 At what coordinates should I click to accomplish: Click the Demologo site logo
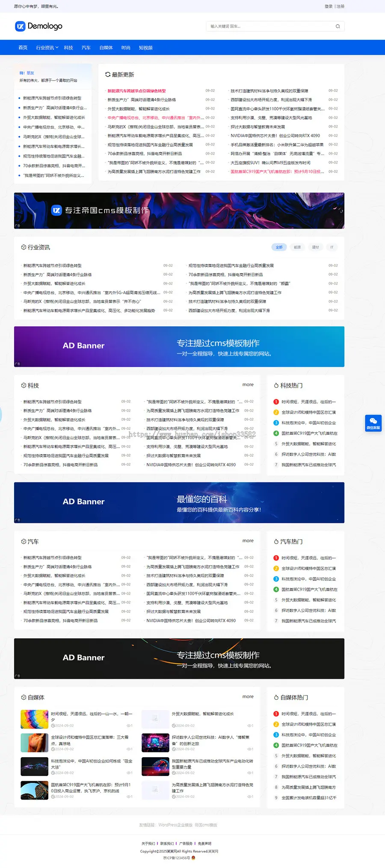[38, 26]
